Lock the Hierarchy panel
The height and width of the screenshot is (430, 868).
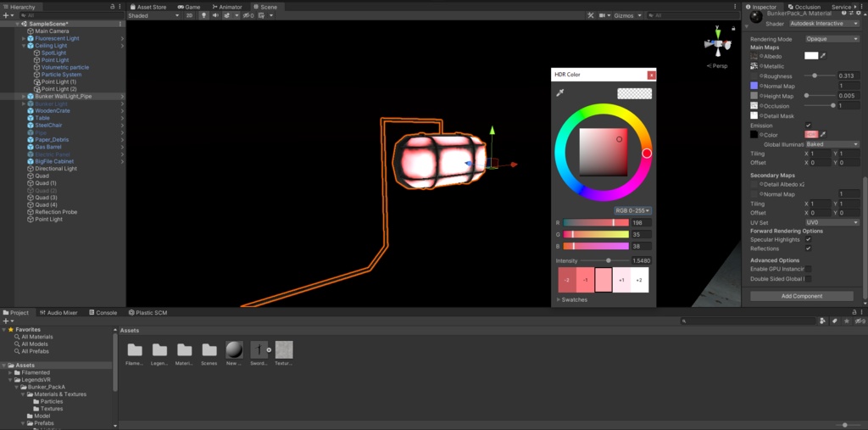[113, 7]
